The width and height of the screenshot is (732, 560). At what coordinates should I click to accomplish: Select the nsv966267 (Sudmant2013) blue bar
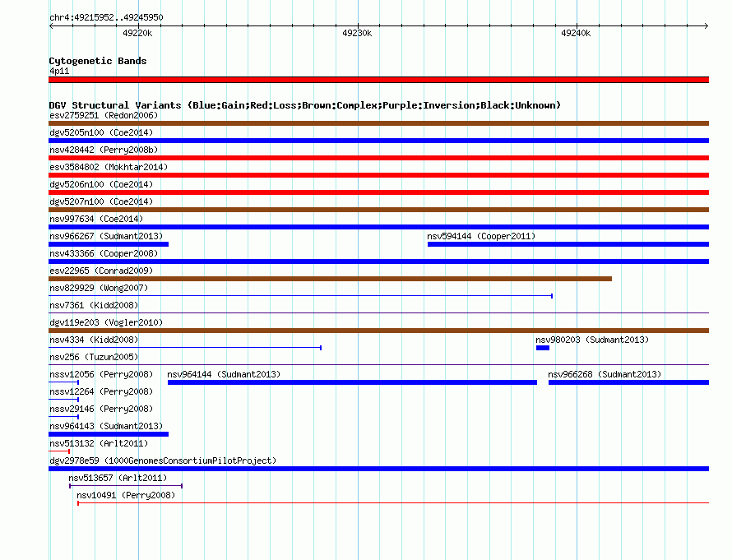[109, 244]
